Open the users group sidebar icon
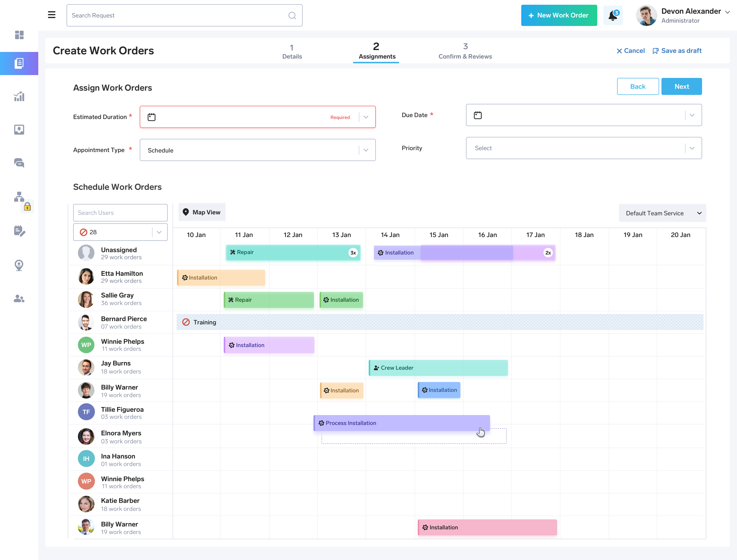Screen dimensions: 737x560 pos(19,299)
